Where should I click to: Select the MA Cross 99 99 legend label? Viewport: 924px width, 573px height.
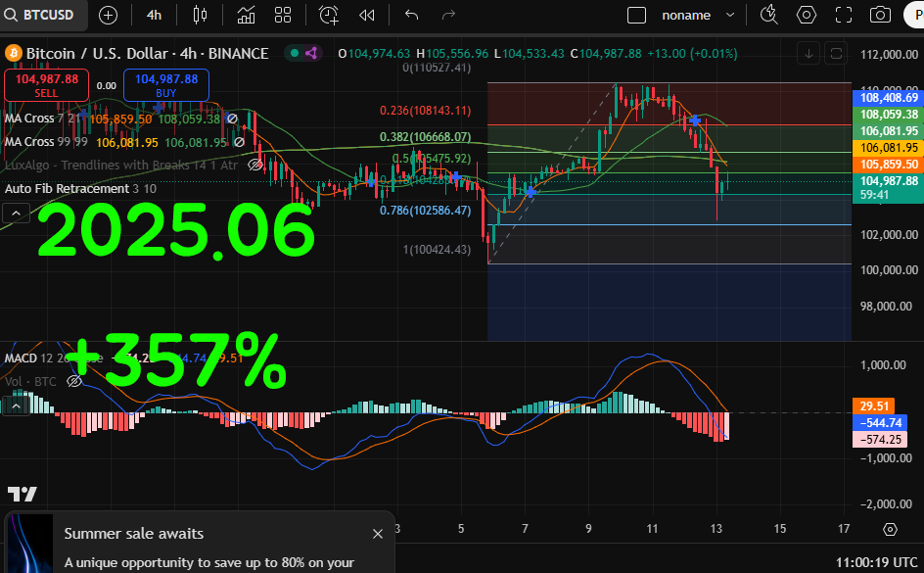[47, 142]
